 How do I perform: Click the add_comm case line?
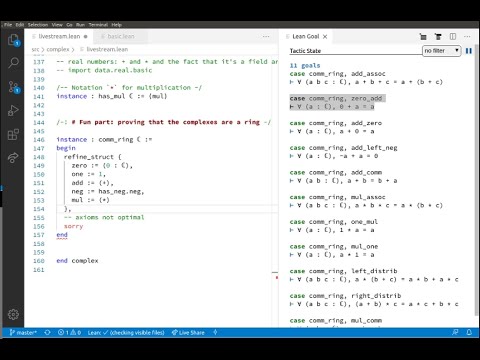pos(336,172)
